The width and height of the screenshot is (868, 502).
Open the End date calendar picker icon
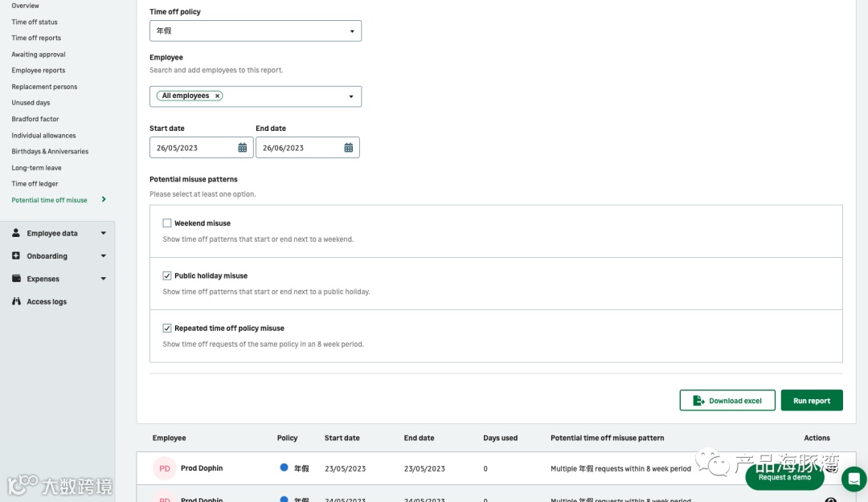[348, 147]
